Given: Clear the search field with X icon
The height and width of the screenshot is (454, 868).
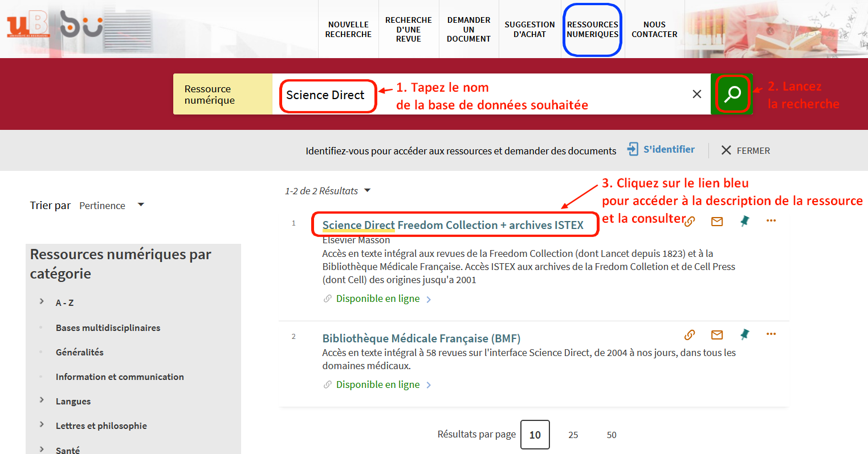Looking at the screenshot, I should tap(696, 94).
